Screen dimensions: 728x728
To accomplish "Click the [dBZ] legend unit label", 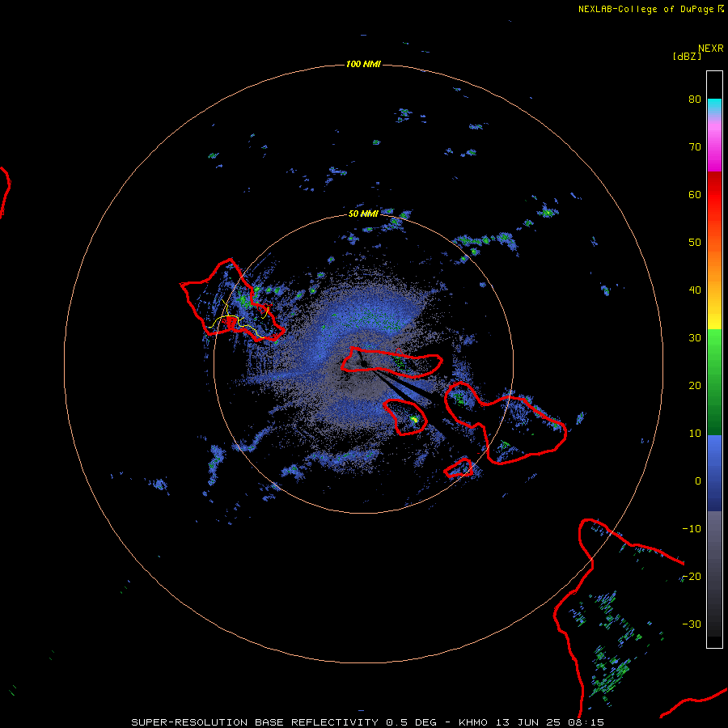I will pos(687,56).
